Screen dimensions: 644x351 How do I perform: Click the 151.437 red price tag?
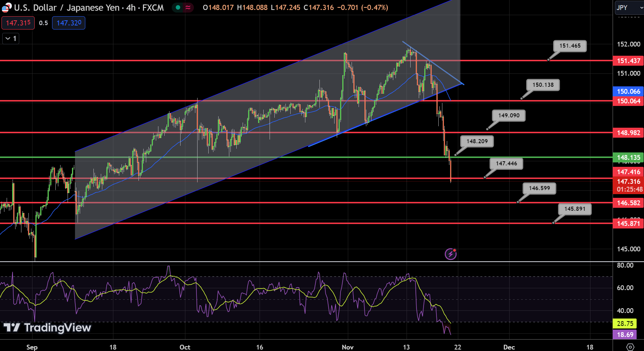[x=628, y=61]
